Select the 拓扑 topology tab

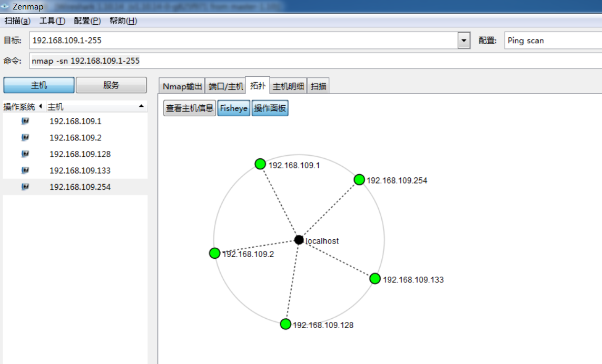[x=258, y=85]
